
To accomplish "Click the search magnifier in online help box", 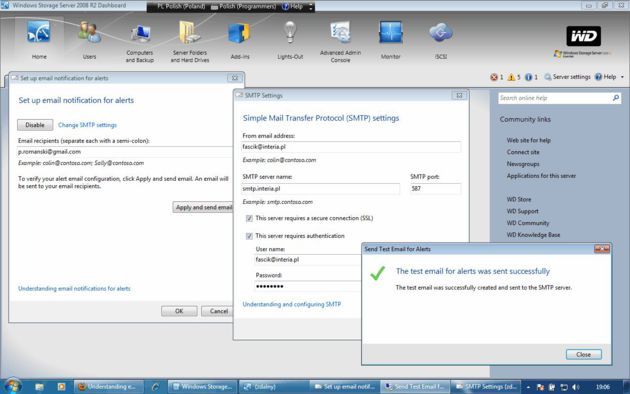I will pyautogui.click(x=616, y=98).
